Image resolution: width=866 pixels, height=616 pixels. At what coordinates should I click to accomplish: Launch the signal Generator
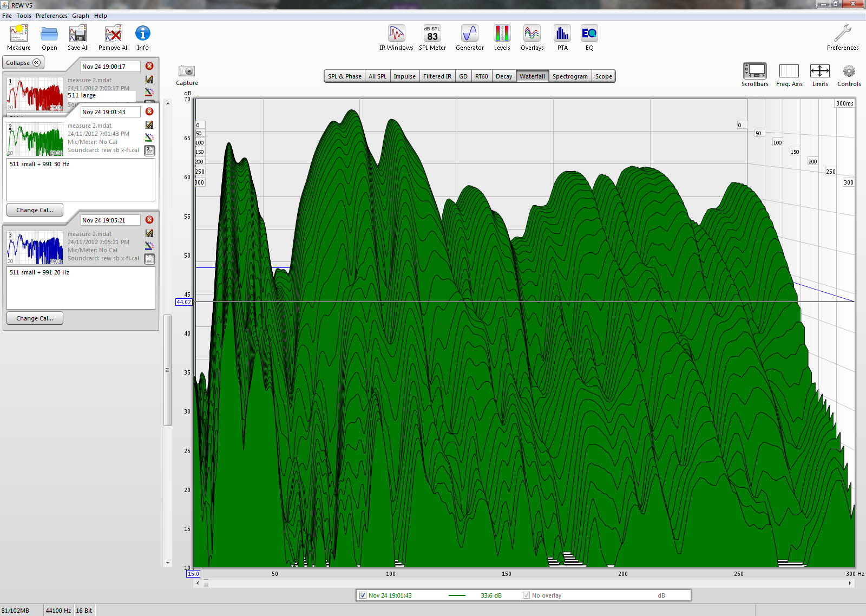pos(469,34)
